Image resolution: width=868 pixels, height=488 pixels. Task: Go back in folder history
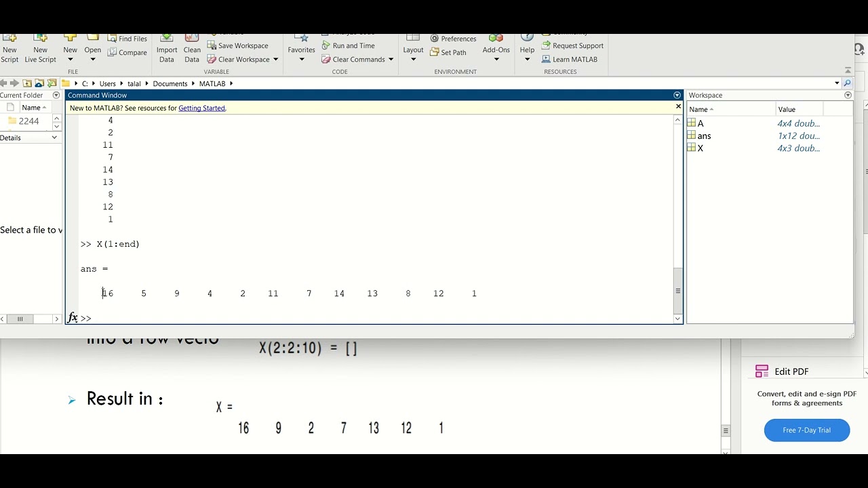3,83
